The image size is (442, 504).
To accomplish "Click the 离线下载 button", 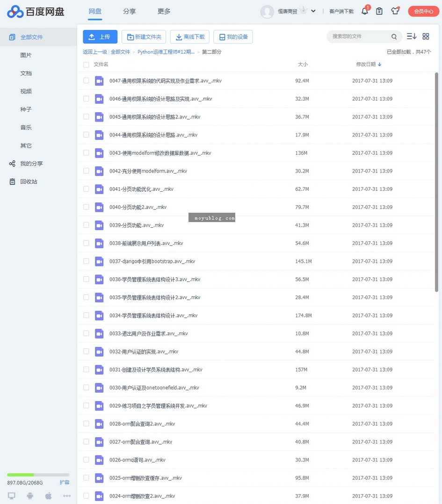I will [189, 36].
